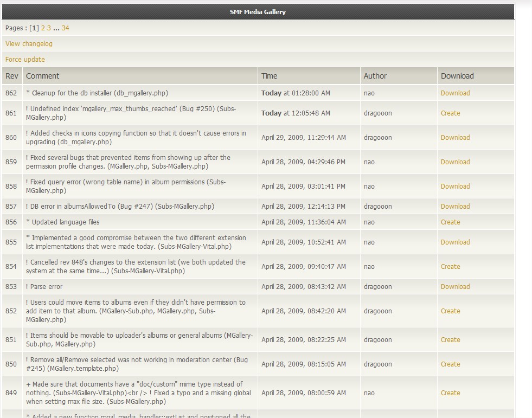Select comment about Remove all/Remove selected bug
Viewport: 532px width, 418px height.
[x=137, y=364]
